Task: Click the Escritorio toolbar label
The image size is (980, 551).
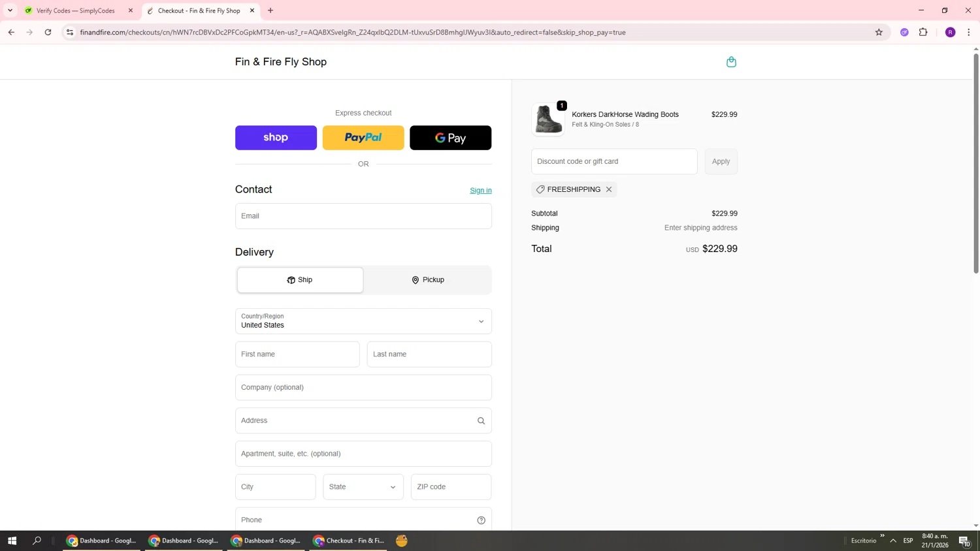Action: [x=864, y=541]
